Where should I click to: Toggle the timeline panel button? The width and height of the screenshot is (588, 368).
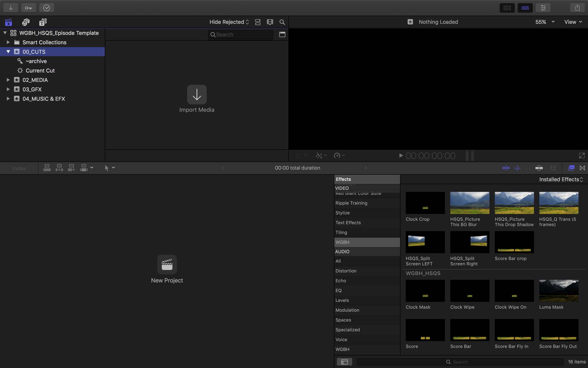[525, 8]
